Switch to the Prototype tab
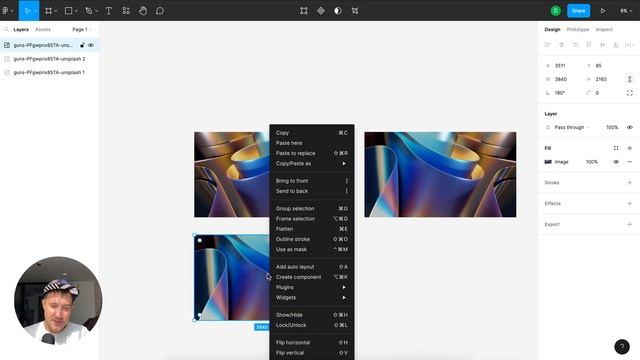The height and width of the screenshot is (360, 640). [578, 29]
